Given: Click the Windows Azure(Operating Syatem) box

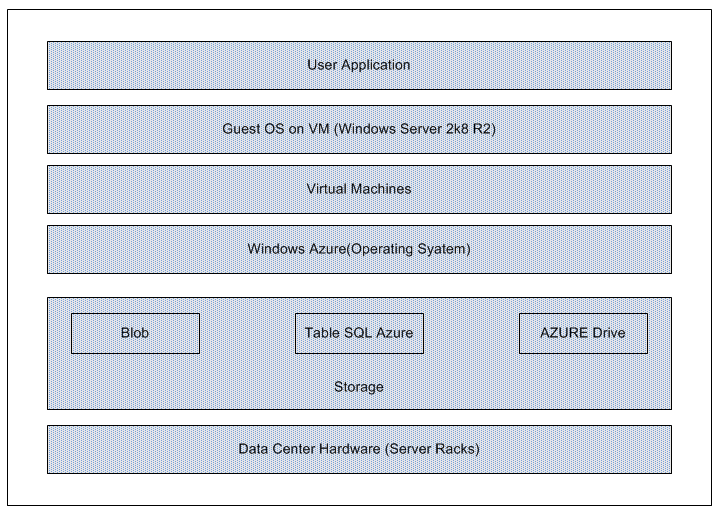Looking at the screenshot, I should pyautogui.click(x=359, y=250).
